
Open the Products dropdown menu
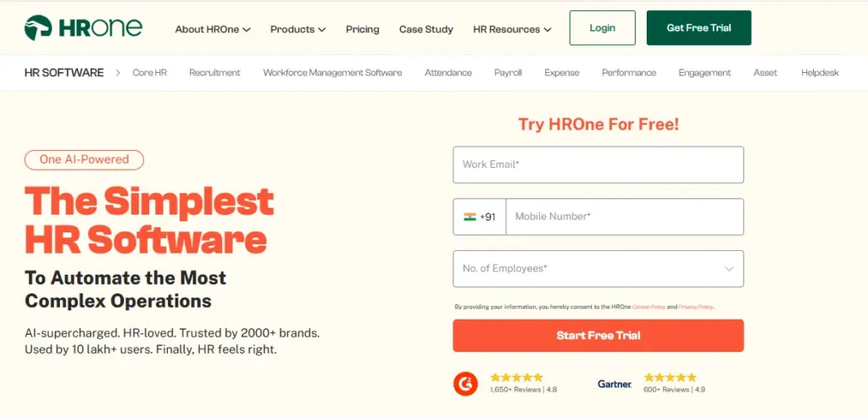(298, 29)
